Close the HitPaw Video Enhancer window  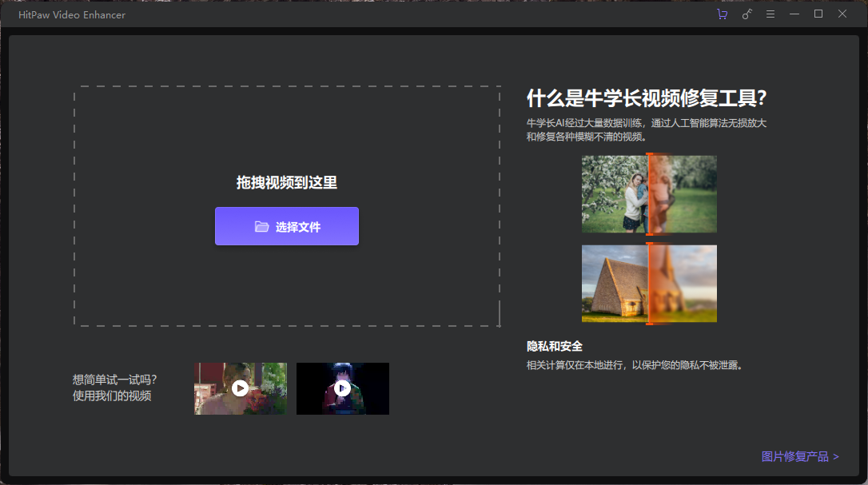(842, 14)
